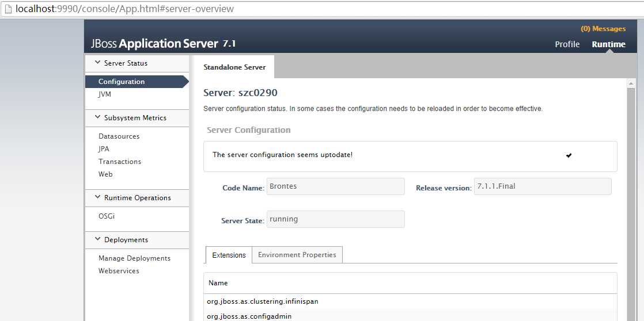This screenshot has height=321, width=644.
Task: Click the scrollbar up arrow in content panel
Action: coord(631,83)
